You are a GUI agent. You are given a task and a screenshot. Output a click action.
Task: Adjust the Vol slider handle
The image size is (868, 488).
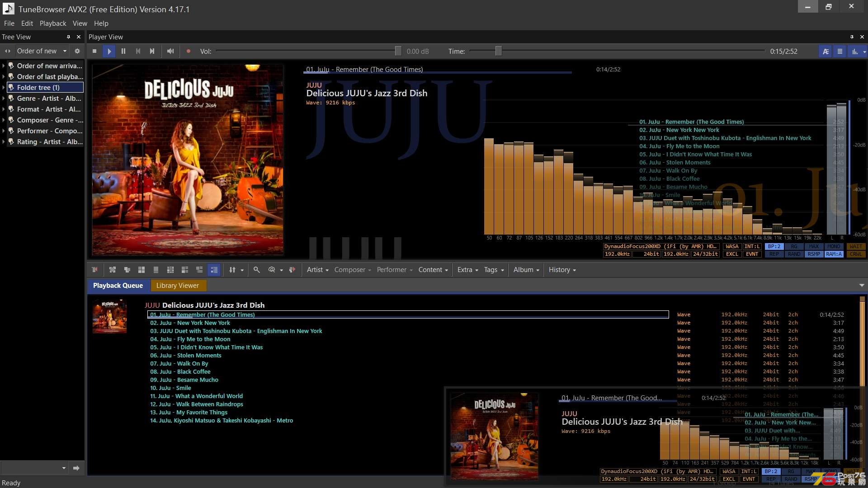pos(398,51)
